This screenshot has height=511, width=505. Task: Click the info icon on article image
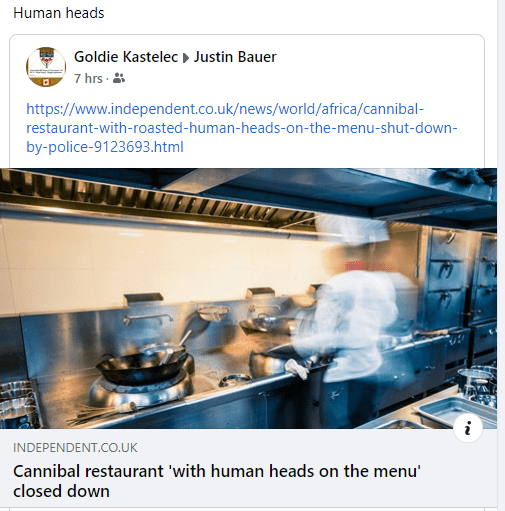coord(468,428)
